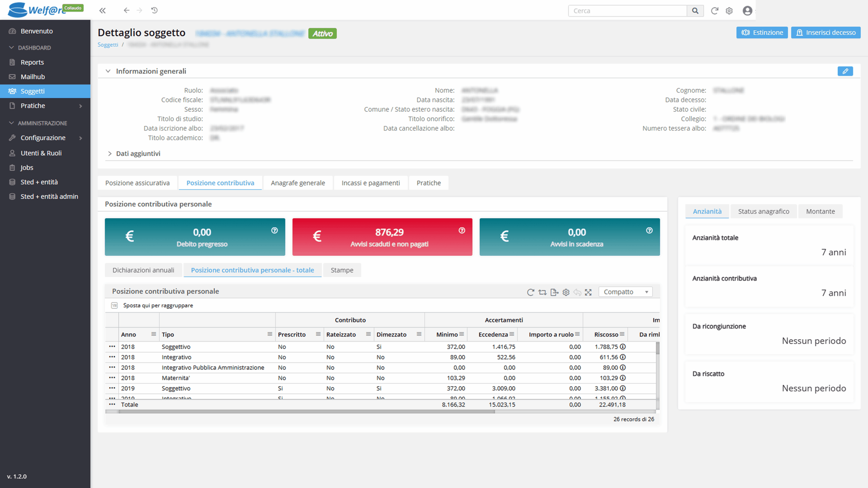Expand the Configurazione sidebar submenu
This screenshot has width=868, height=488.
(81, 138)
